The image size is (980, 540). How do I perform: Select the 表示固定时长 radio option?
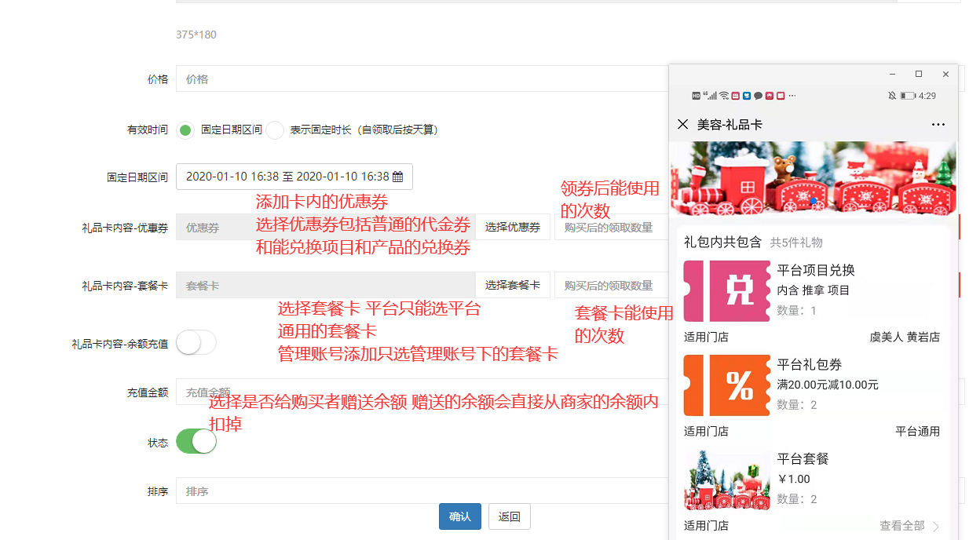(274, 130)
